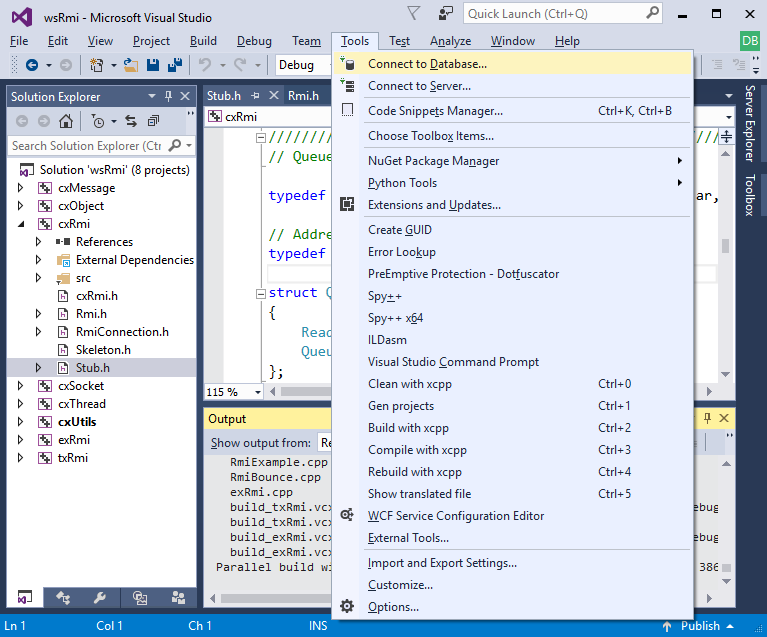Click the Solution Explorer bottom tab icon
Screen dimensions: 767x637
(x=25, y=597)
